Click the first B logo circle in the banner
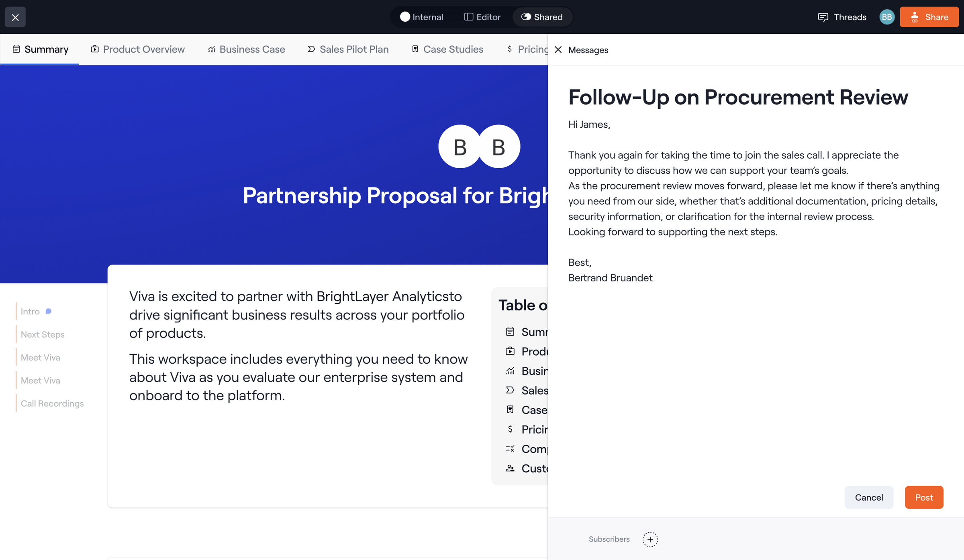Image resolution: width=964 pixels, height=560 pixels. coord(460,147)
